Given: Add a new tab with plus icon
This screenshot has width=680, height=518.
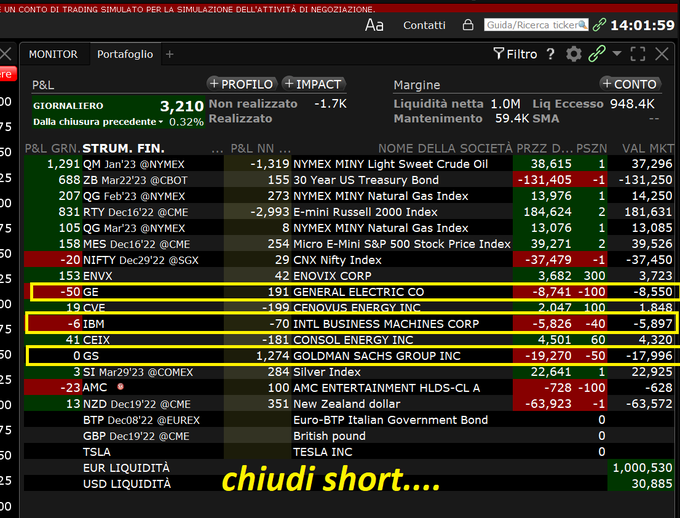Looking at the screenshot, I should point(170,54).
